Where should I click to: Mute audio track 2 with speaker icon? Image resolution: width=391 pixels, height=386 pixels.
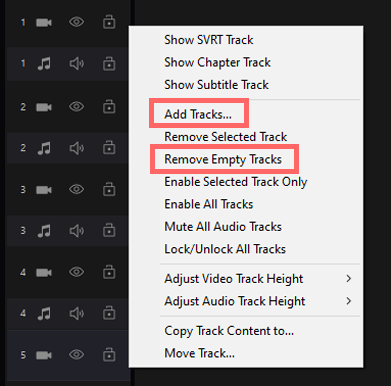click(x=77, y=148)
